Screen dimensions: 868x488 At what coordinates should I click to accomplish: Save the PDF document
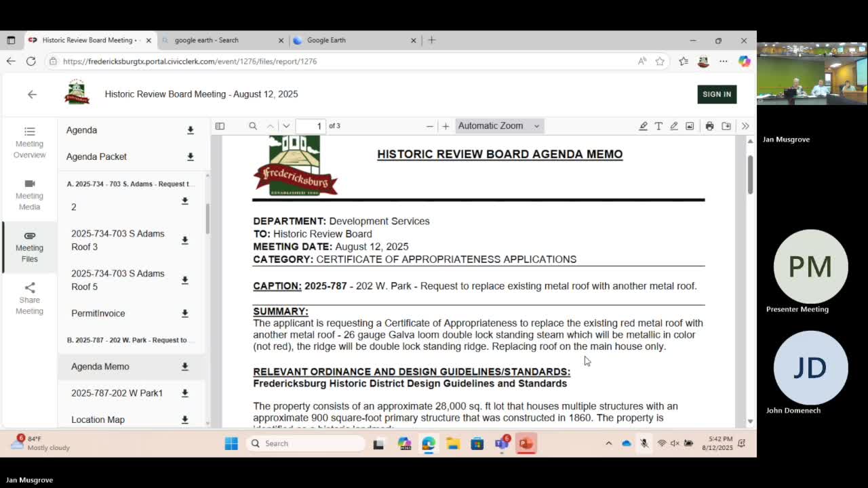(726, 125)
